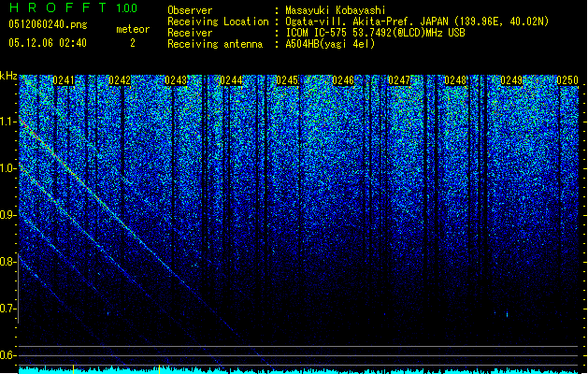
Task: Click the meteor label
Action: click(133, 29)
